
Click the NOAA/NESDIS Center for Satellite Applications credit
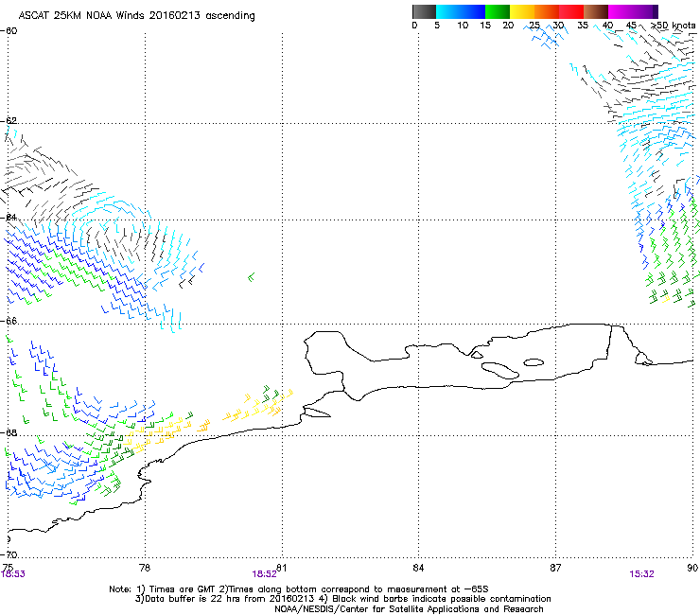tap(409, 608)
